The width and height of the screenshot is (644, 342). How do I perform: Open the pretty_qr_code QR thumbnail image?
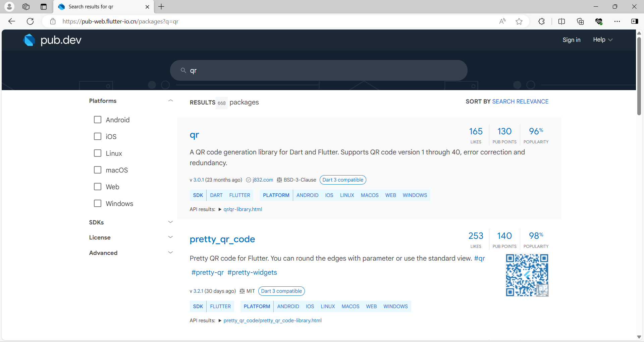527,275
